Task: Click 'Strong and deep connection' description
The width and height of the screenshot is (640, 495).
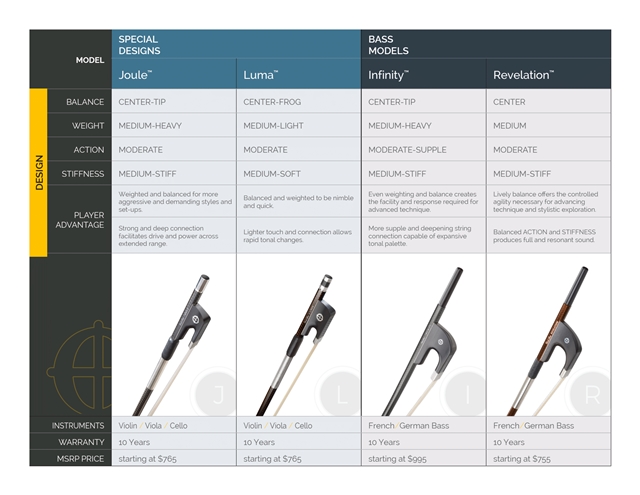Action: 168,236
